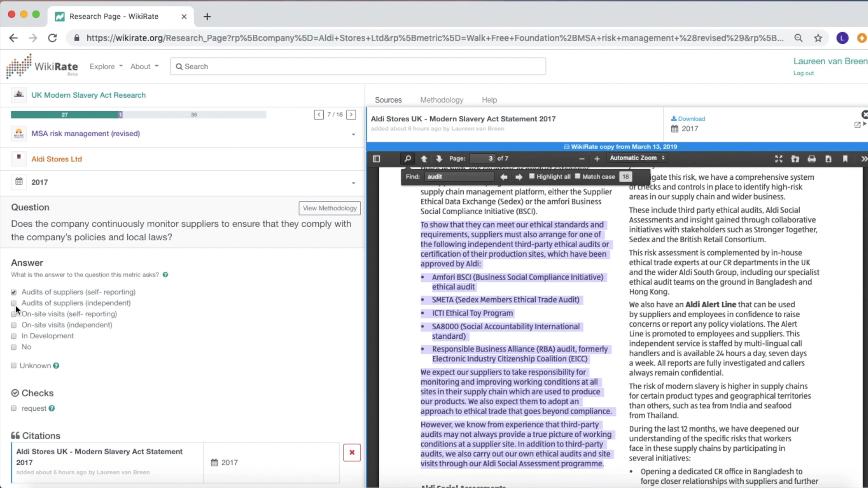
Task: Click the Find text field
Action: tap(459, 177)
